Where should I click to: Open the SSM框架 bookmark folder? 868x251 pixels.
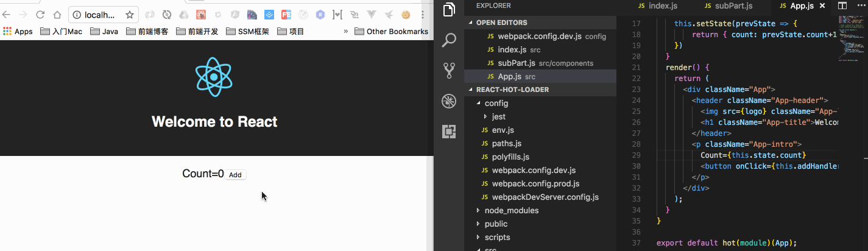[x=247, y=31]
